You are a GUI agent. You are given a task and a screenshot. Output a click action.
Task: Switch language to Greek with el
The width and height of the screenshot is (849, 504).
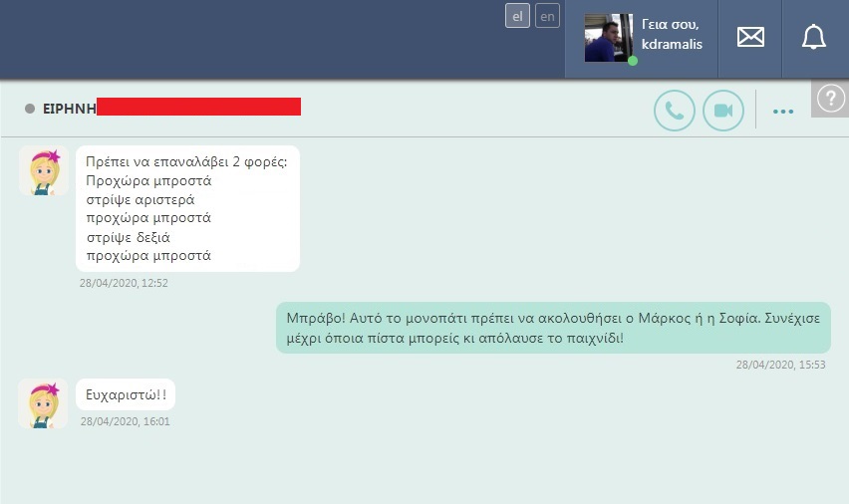point(517,16)
